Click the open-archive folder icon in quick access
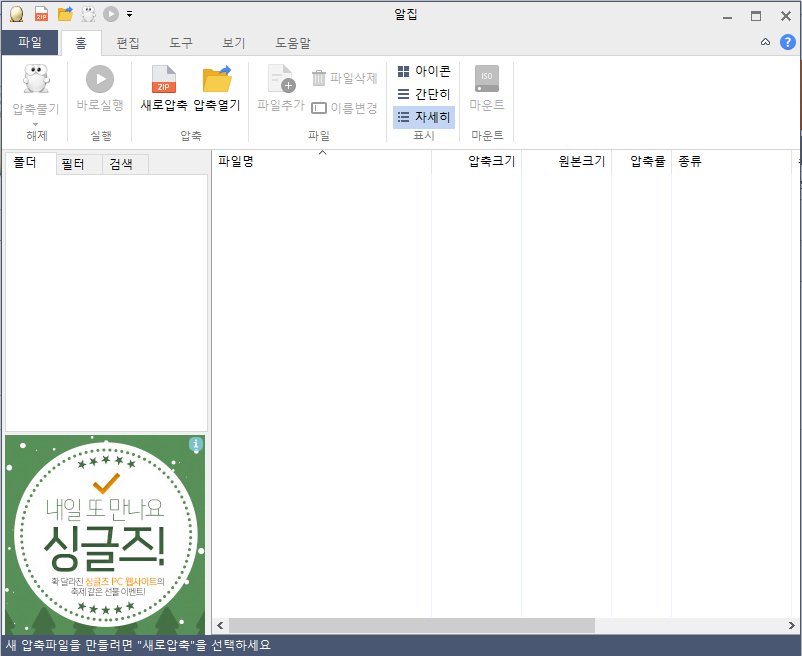Viewport: 802px width, 656px height. pyautogui.click(x=65, y=14)
